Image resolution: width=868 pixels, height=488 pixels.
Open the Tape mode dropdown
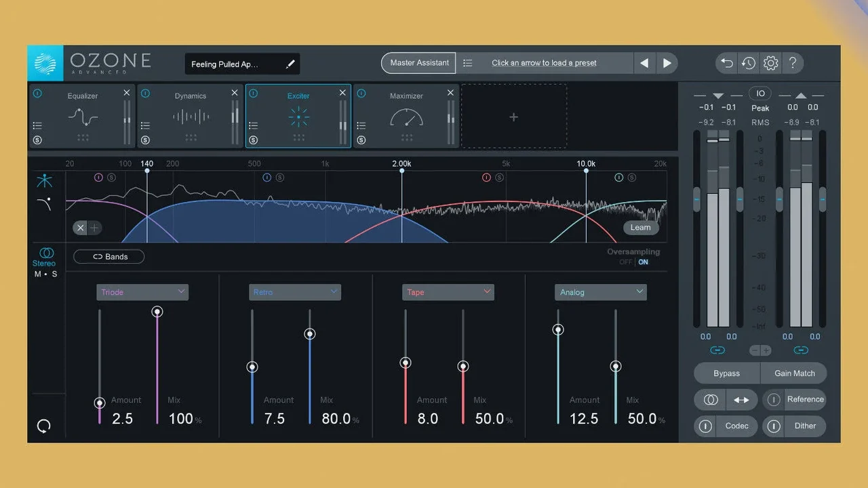coord(448,292)
